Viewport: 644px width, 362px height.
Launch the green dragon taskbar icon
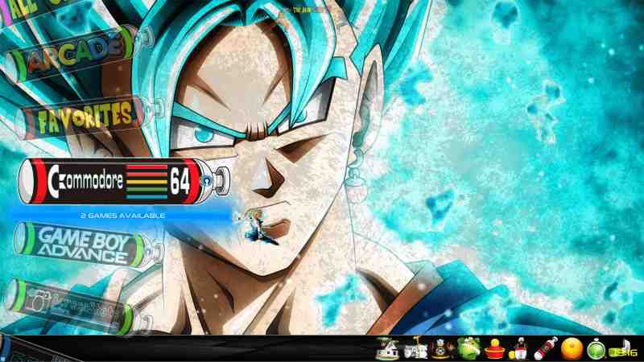click(x=469, y=349)
